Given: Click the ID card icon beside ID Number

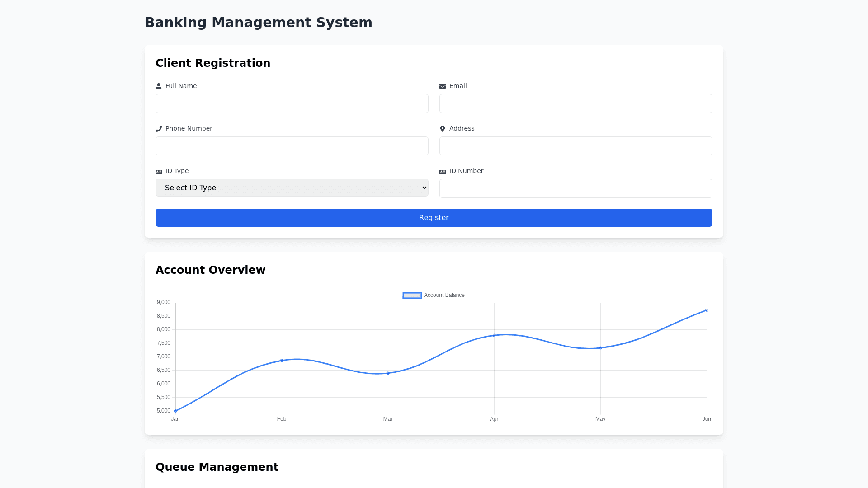Looking at the screenshot, I should click(443, 171).
